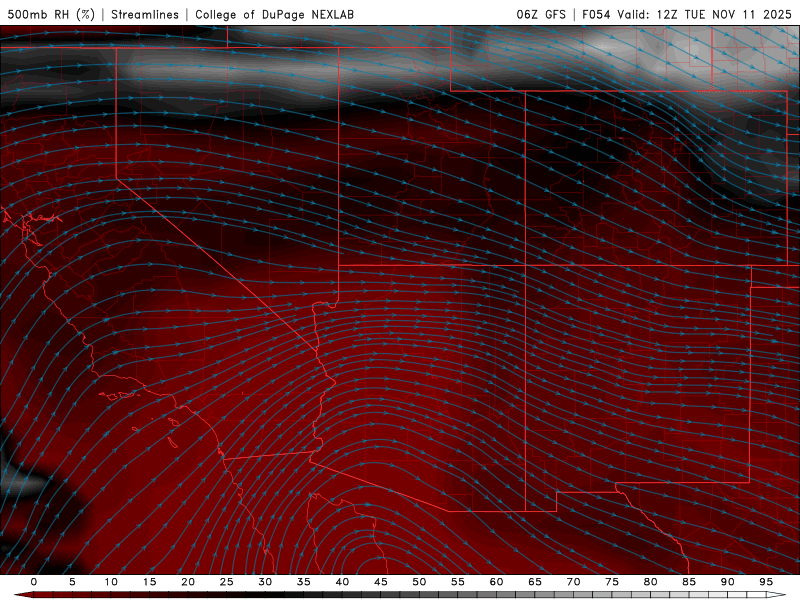Click the colorbar label "40"

point(342,582)
